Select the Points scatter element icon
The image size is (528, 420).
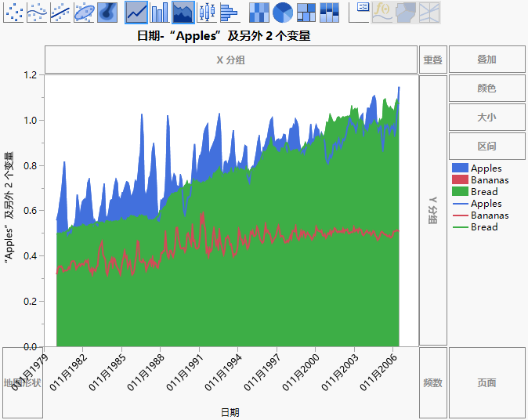13,11
